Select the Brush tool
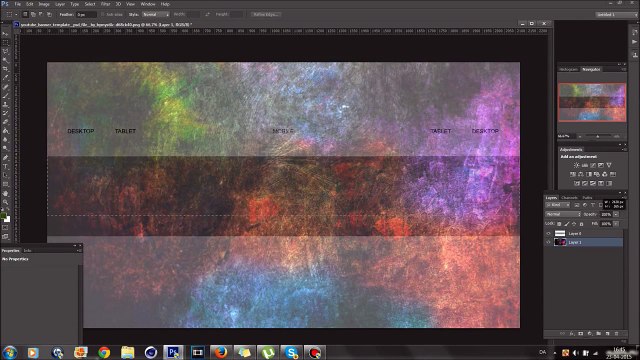Image resolution: width=640 pixels, height=360 pixels. (5, 96)
